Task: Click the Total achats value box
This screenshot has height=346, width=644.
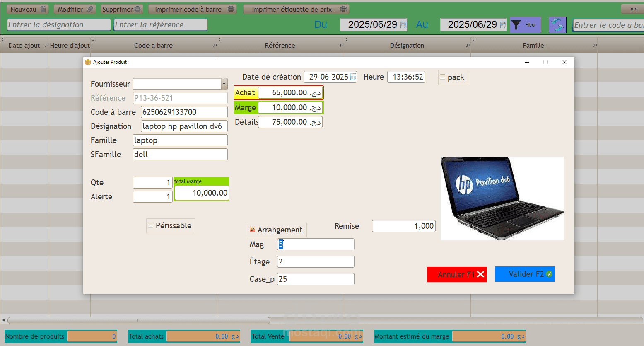Action: point(203,336)
